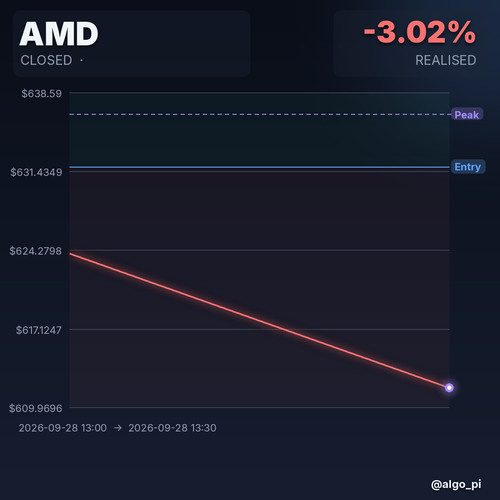Click the glowing exit point dot
Image resolution: width=500 pixels, height=500 pixels.
coord(449,388)
